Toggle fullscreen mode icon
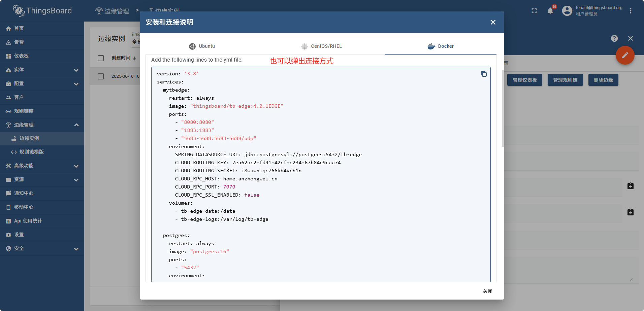This screenshot has height=311, width=644. (534, 11)
